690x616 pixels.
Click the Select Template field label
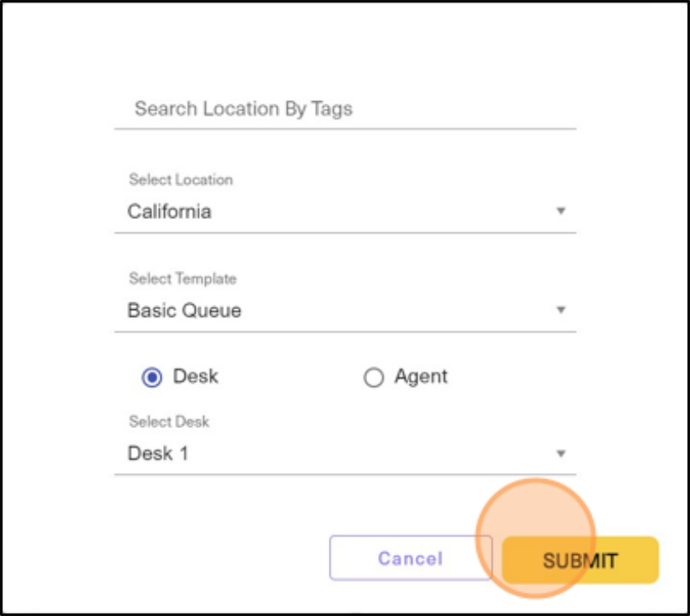(x=182, y=279)
